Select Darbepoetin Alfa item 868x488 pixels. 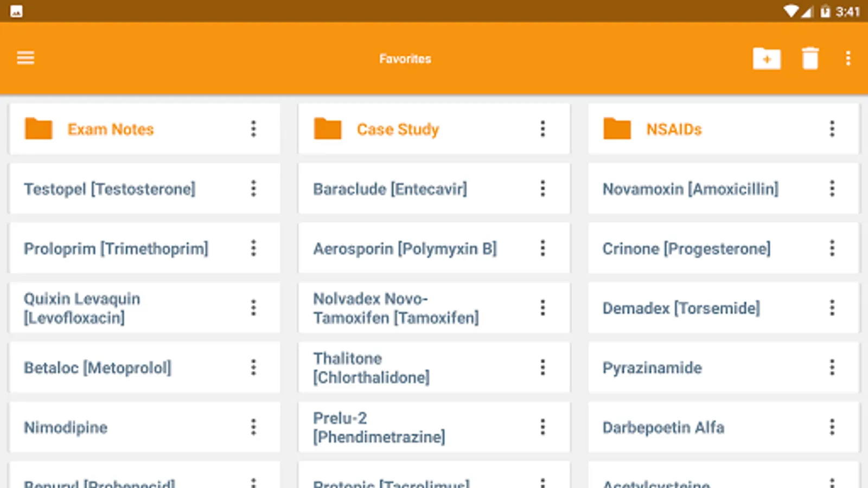(663, 427)
